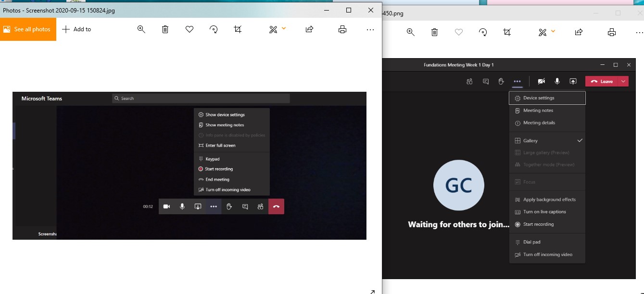Delete the photo in the back Photos window
The image size is (644, 294).
(434, 32)
